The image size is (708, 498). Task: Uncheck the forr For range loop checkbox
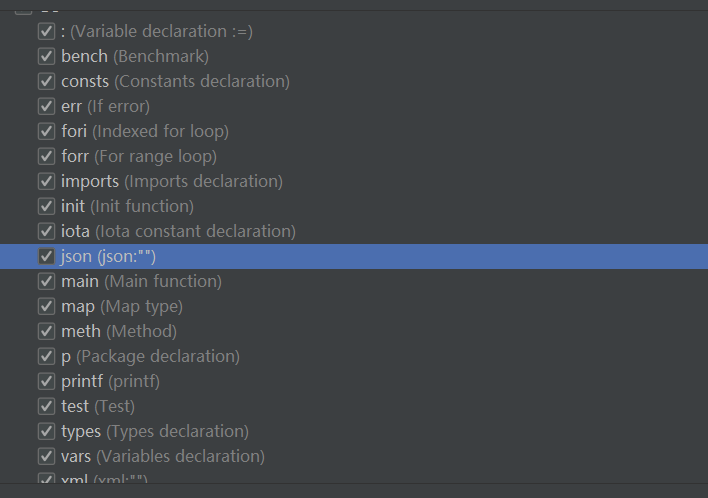[x=46, y=157]
